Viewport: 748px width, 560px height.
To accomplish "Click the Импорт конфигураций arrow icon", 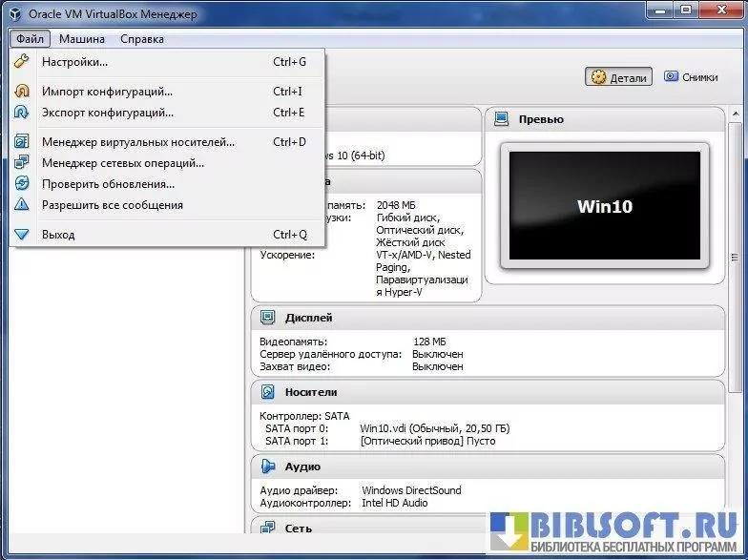I will coord(22,92).
